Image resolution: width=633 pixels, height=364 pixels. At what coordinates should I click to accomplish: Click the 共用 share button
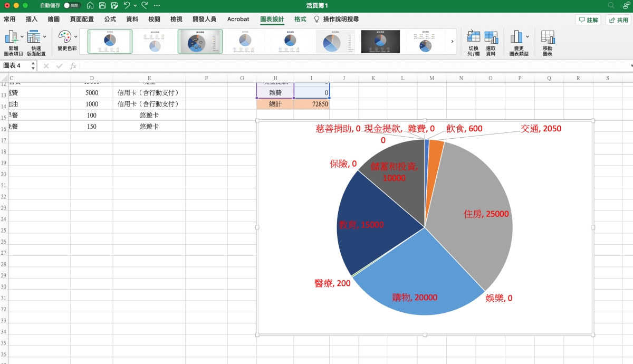(x=618, y=20)
